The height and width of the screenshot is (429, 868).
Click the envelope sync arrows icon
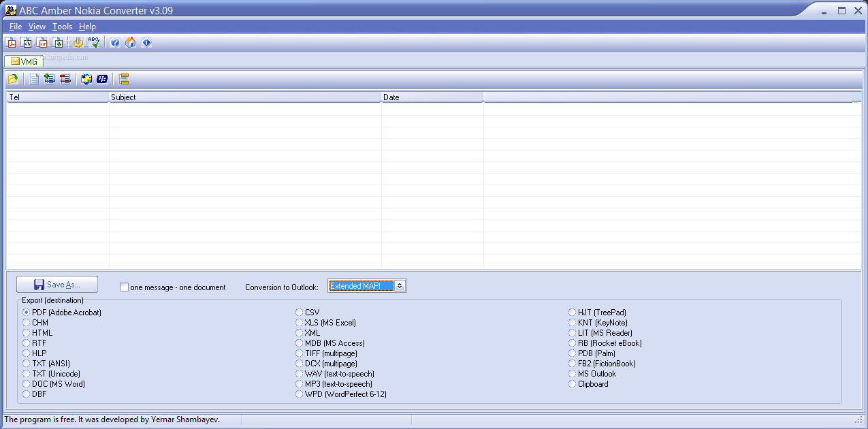[86, 79]
